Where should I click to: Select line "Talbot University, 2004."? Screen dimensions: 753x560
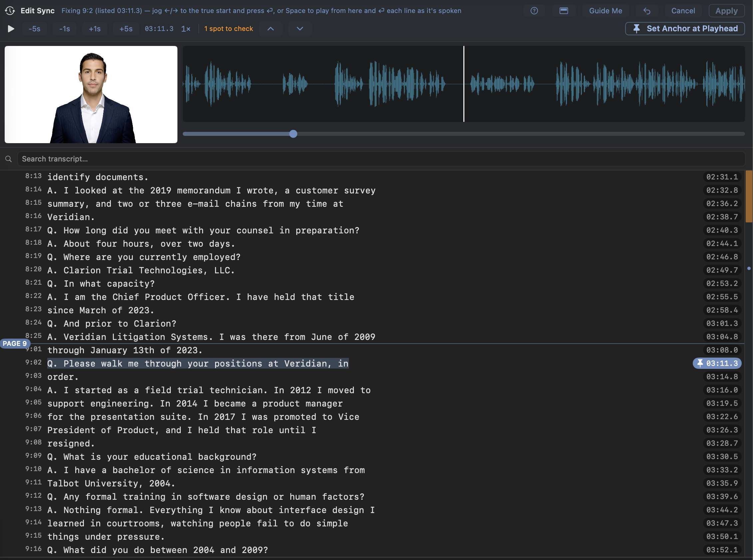pyautogui.click(x=111, y=483)
